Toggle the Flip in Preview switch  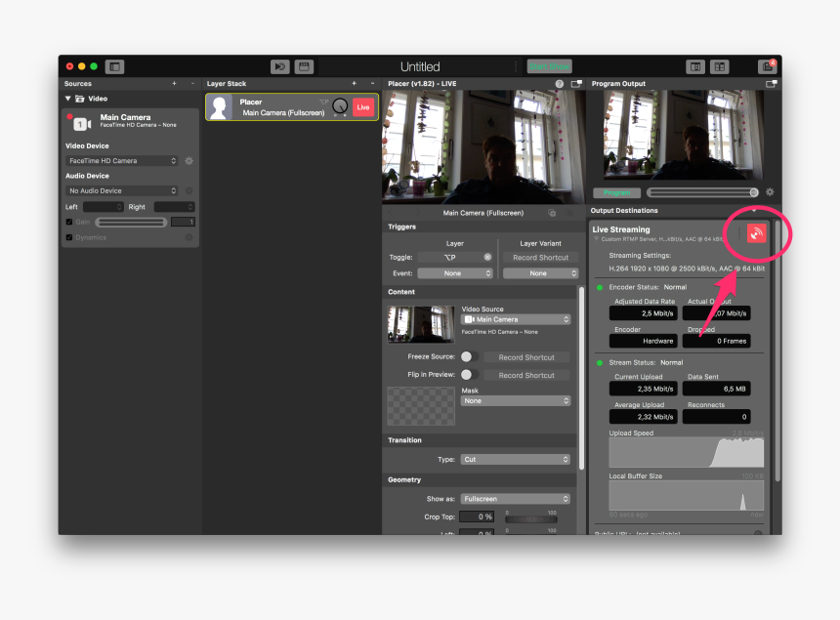tap(467, 375)
